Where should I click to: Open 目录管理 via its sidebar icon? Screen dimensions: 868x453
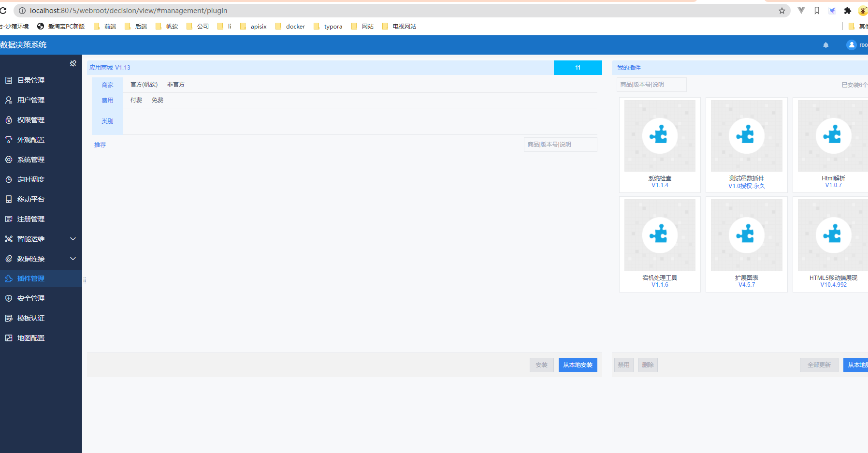pos(9,80)
